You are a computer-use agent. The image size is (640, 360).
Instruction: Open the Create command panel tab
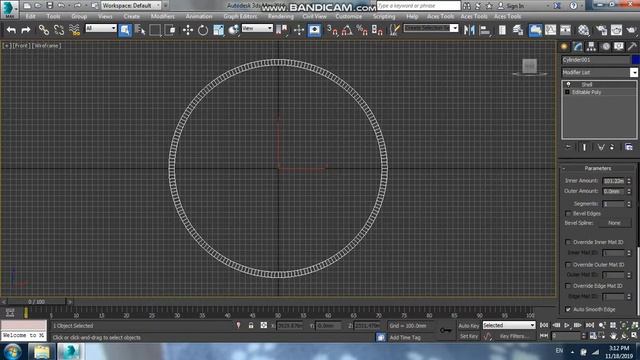click(x=564, y=47)
